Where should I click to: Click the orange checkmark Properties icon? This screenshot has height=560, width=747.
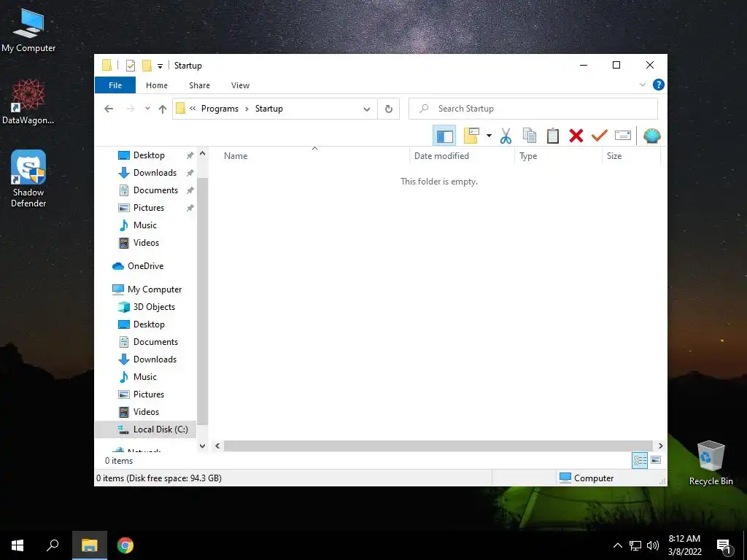(x=600, y=136)
